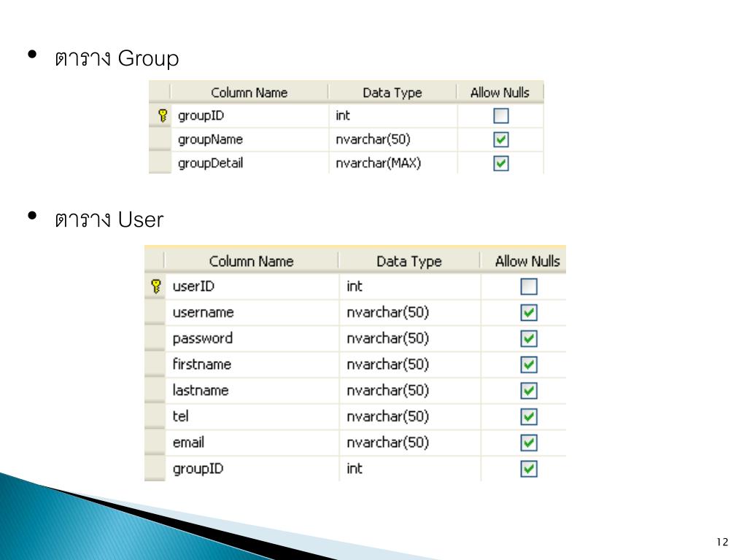Screen dimensions: 747x560
Task: Click nvarchar(50) data type of tel
Action: [x=410, y=416]
